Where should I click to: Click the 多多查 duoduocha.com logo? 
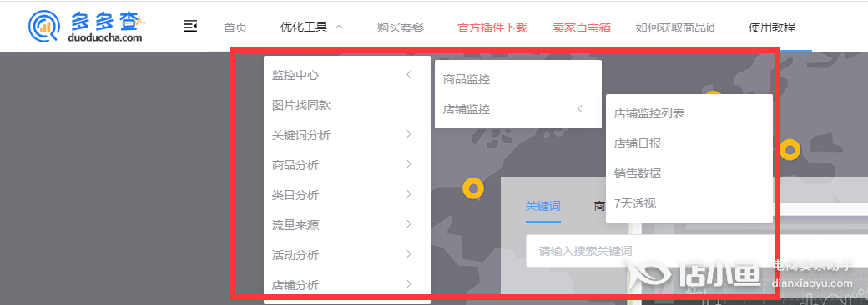(87, 27)
